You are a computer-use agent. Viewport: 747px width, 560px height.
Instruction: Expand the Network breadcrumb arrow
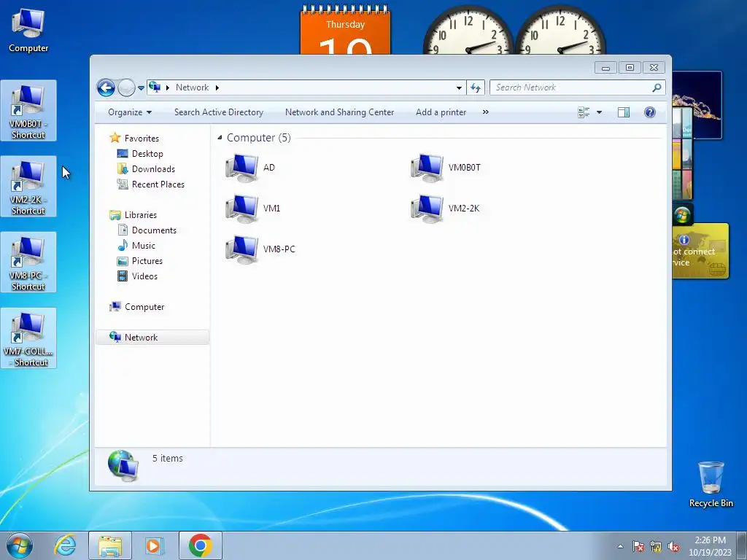coord(217,87)
